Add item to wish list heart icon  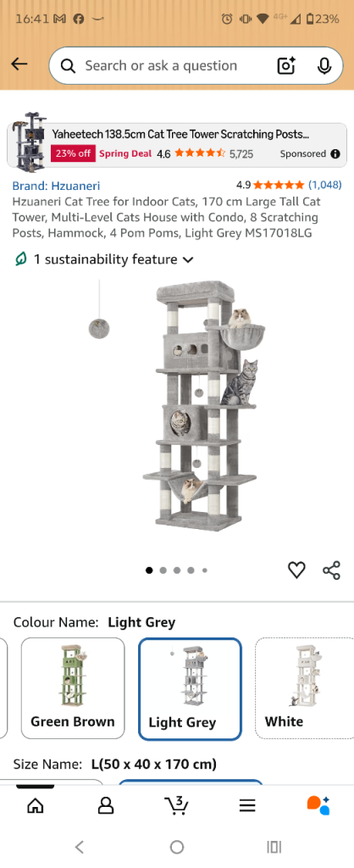(296, 570)
